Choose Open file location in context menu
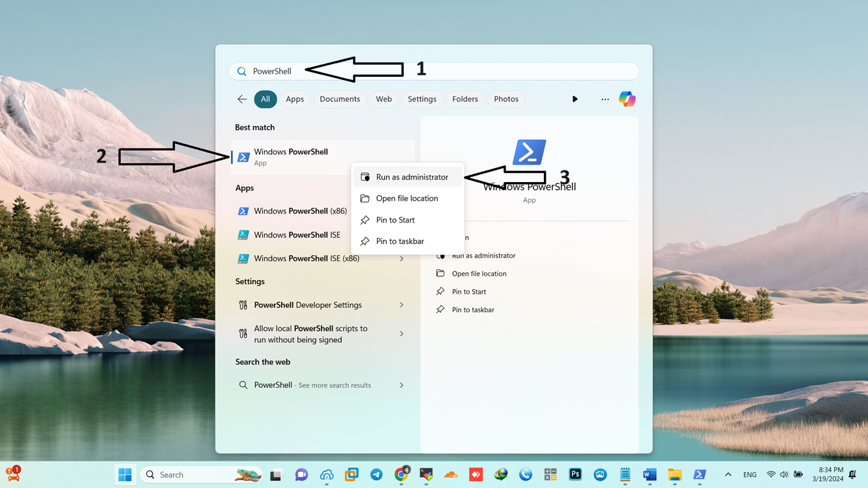This screenshot has width=868, height=488. click(408, 198)
